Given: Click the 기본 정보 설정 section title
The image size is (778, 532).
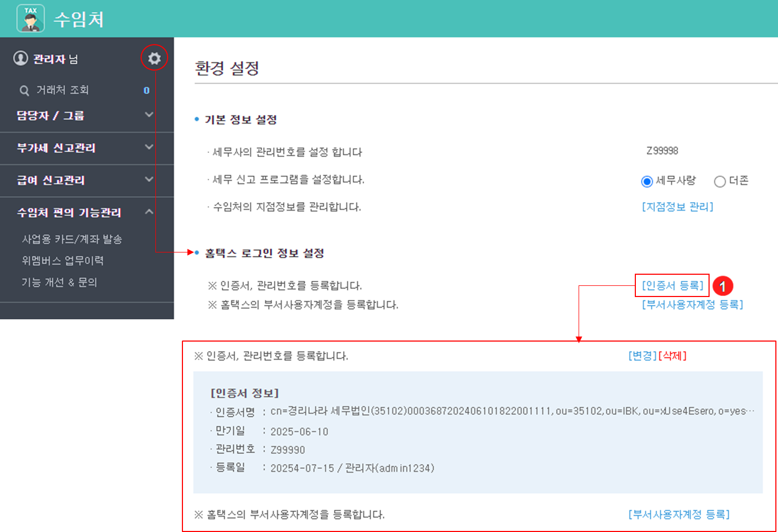Looking at the screenshot, I should point(241,120).
